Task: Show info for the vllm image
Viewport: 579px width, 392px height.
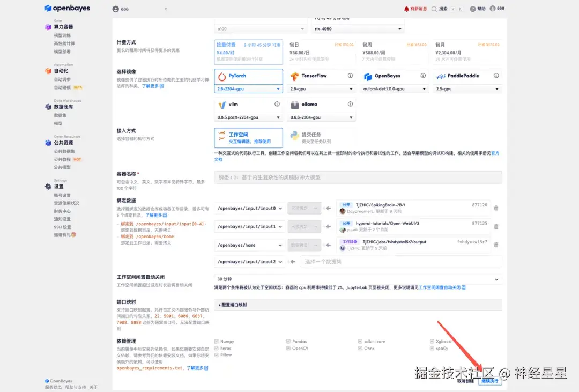Action: coord(277,104)
